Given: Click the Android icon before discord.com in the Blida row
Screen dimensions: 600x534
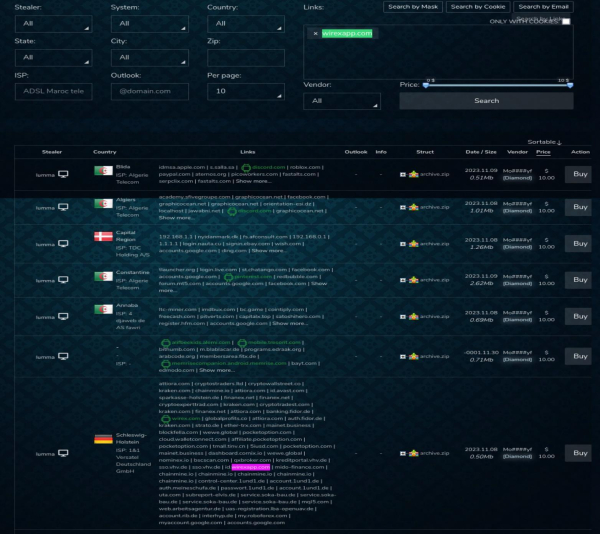Looking at the screenshot, I should click(x=246, y=168).
